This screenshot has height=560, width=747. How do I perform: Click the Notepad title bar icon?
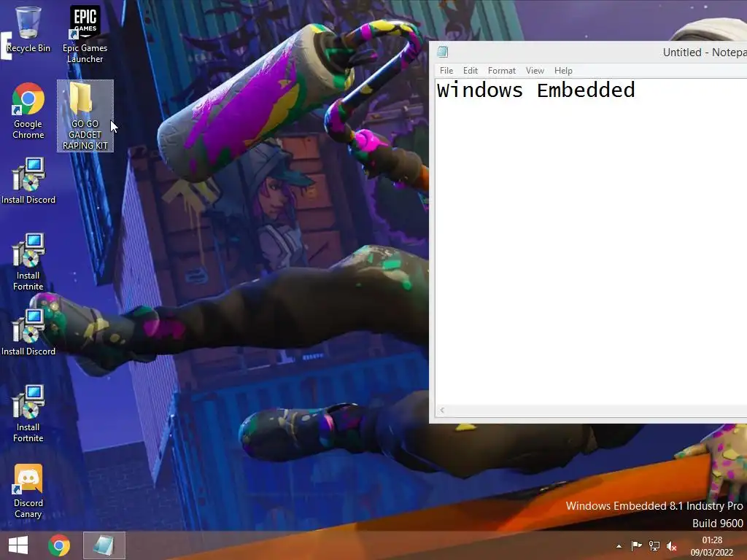pyautogui.click(x=443, y=52)
